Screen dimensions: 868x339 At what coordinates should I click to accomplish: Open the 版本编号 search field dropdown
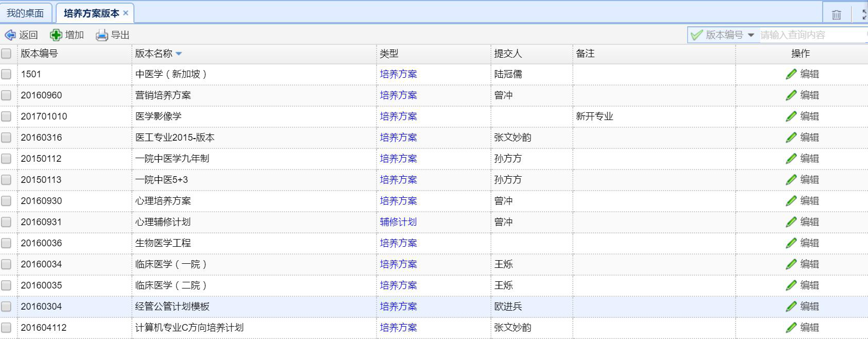click(751, 35)
